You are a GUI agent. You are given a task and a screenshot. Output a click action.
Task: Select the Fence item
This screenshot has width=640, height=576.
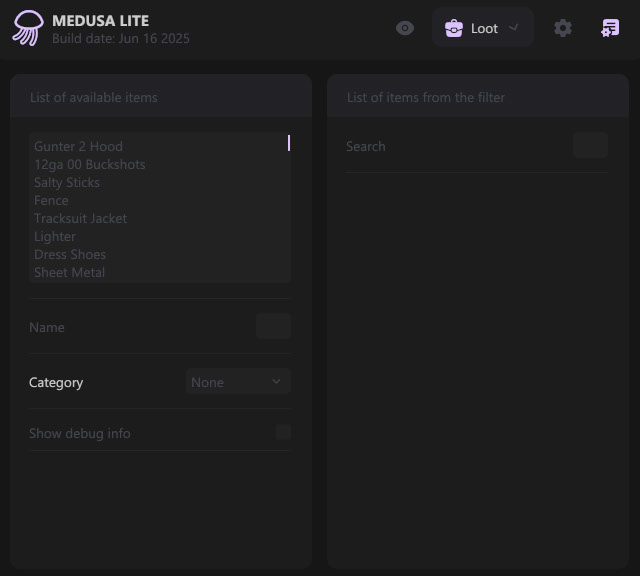coord(51,200)
